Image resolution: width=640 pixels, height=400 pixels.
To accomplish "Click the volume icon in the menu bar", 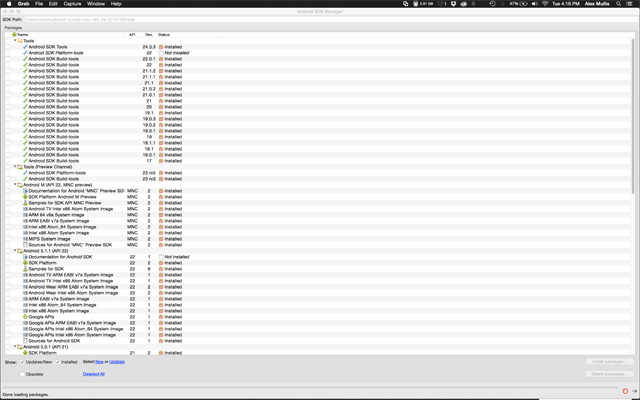I will tap(535, 4).
